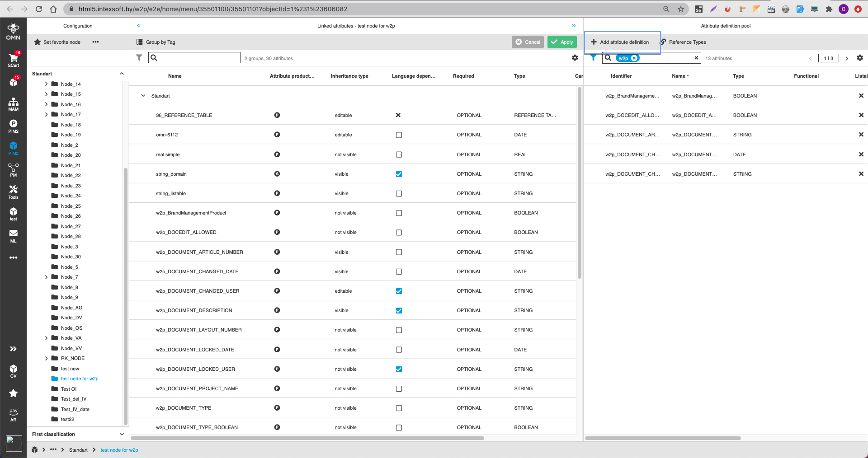The height and width of the screenshot is (458, 868).
Task: Select the MAM module icon
Action: (x=13, y=103)
